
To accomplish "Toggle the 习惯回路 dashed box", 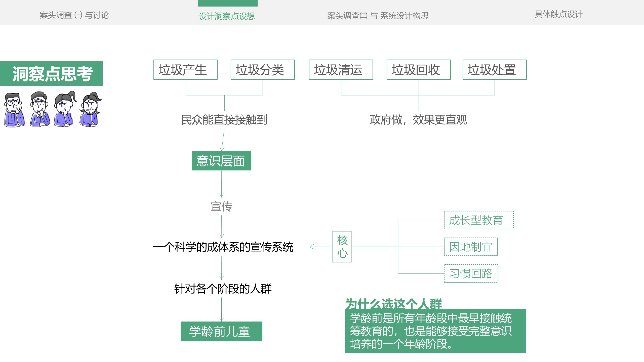I will pyautogui.click(x=470, y=274).
